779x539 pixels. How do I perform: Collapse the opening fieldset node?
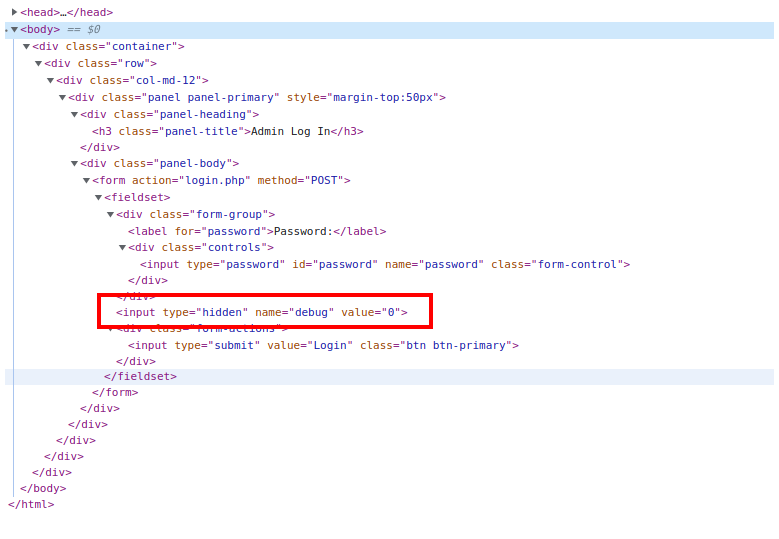(98, 197)
